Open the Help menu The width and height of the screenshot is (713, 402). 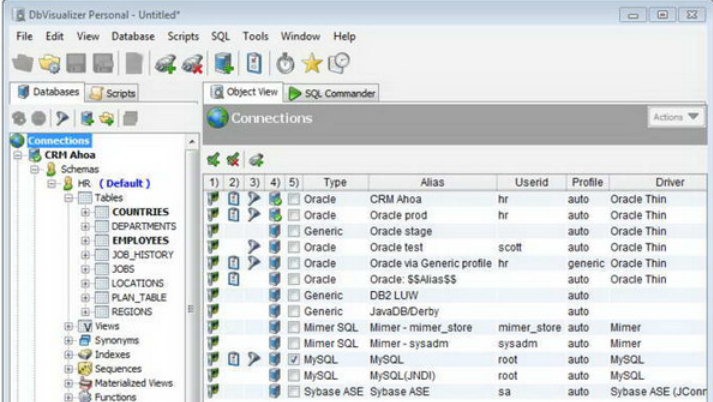[344, 36]
